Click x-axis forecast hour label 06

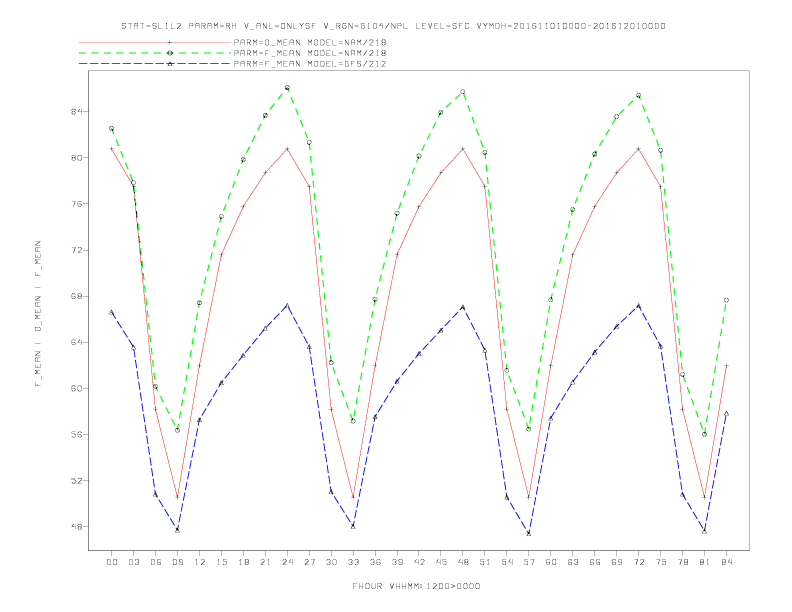pyautogui.click(x=156, y=562)
